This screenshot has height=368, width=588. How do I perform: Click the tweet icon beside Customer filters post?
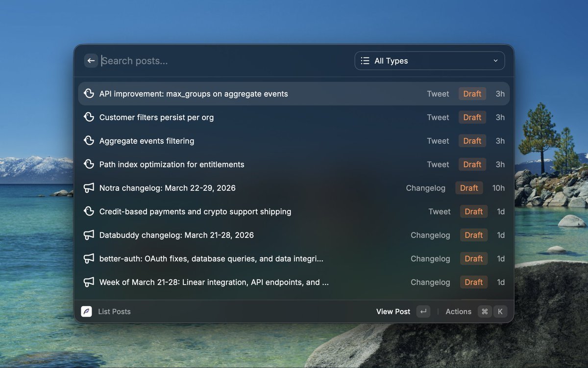click(89, 117)
